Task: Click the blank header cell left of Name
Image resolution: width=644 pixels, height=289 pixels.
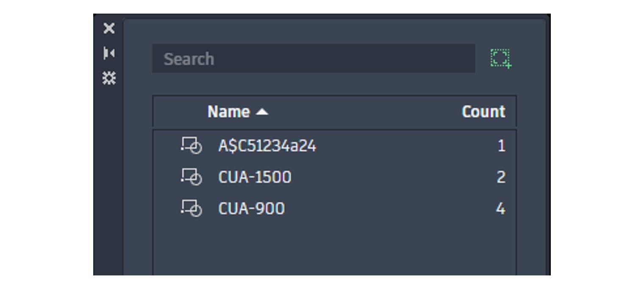Action: pos(180,112)
